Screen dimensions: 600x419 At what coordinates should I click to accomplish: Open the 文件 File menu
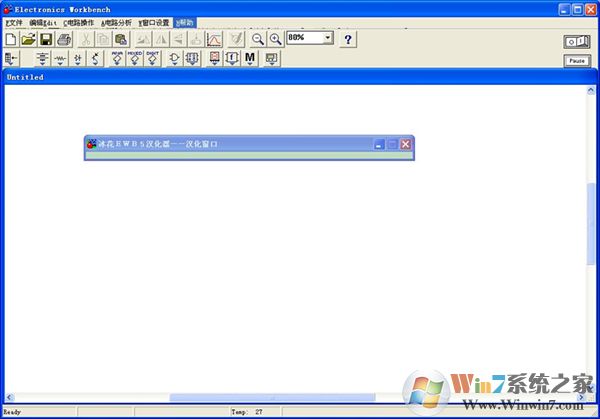[x=14, y=23]
